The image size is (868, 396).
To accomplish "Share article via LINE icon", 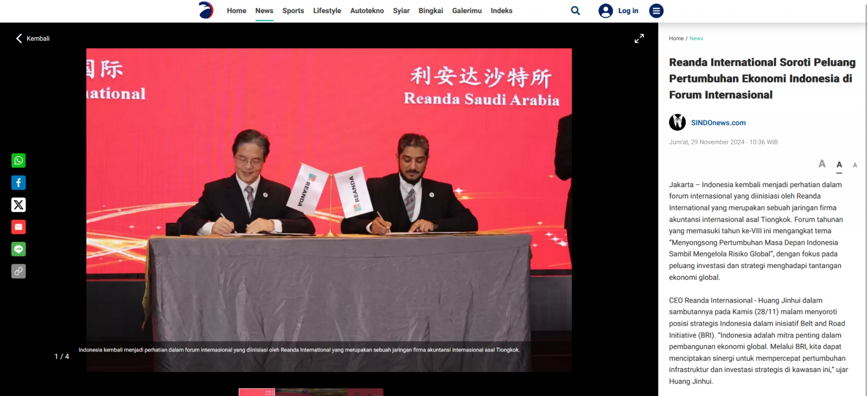I will point(18,249).
